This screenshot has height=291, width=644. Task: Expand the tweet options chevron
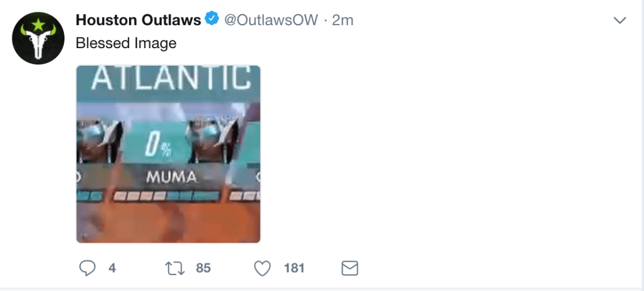[x=619, y=20]
